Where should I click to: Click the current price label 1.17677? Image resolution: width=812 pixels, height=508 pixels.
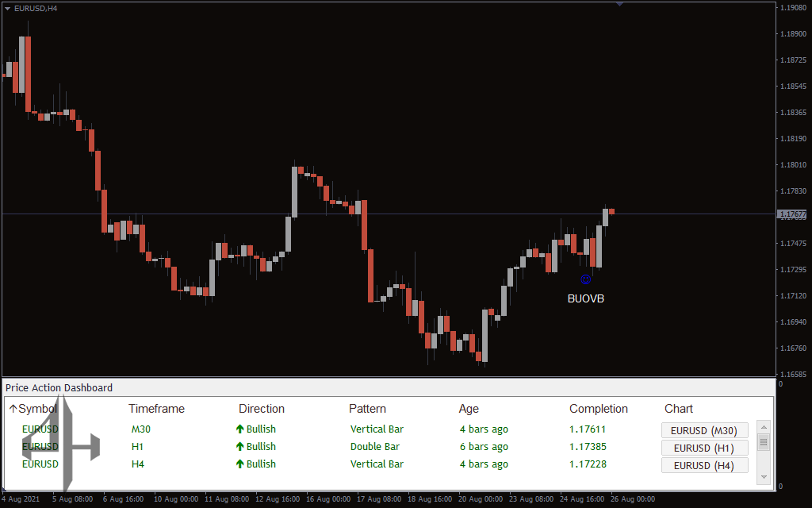pos(792,214)
